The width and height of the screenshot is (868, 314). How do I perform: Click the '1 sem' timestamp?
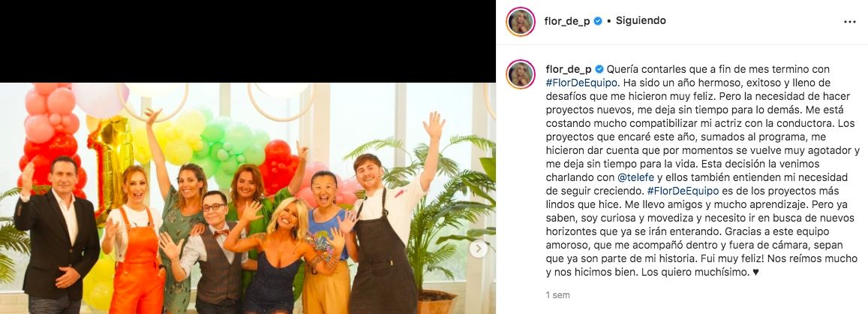point(557,295)
